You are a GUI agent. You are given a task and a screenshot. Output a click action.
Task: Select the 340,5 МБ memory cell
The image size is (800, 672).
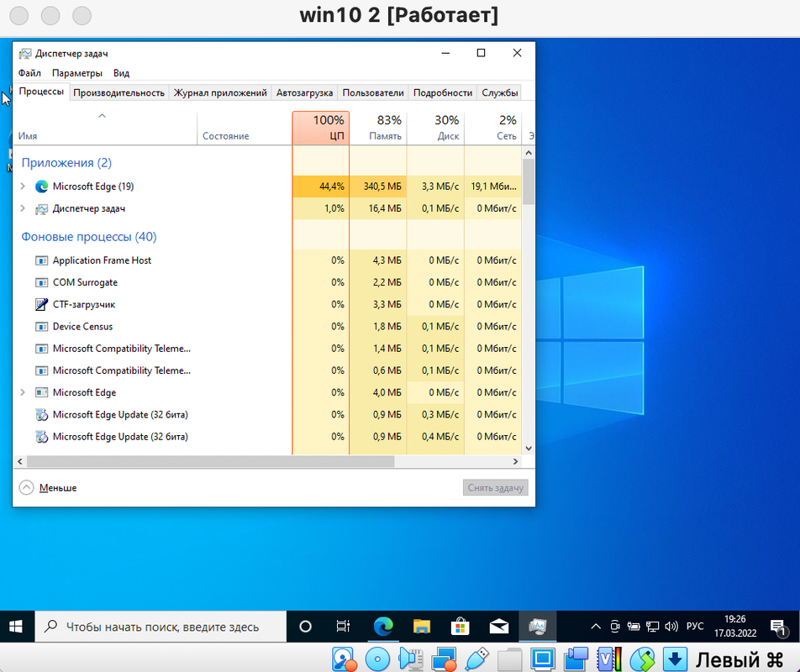(378, 186)
